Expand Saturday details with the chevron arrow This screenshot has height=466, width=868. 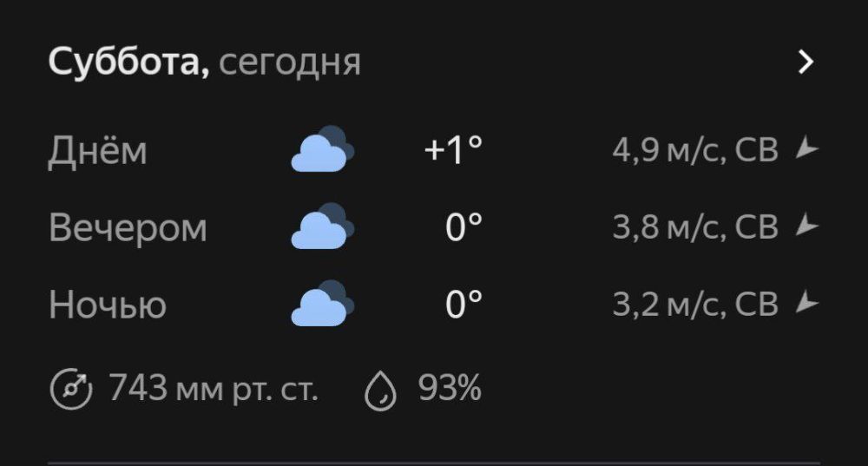(806, 62)
